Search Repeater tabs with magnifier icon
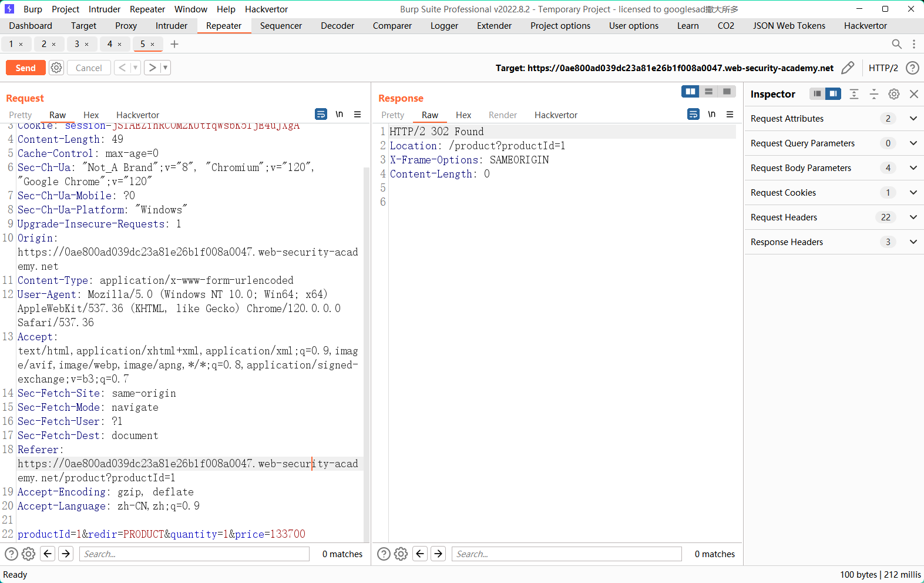Image resolution: width=924 pixels, height=583 pixels. [x=896, y=44]
